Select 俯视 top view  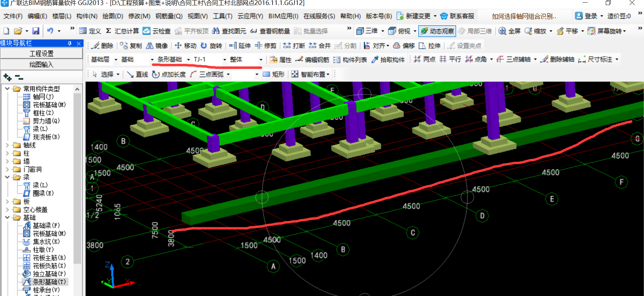point(399,31)
